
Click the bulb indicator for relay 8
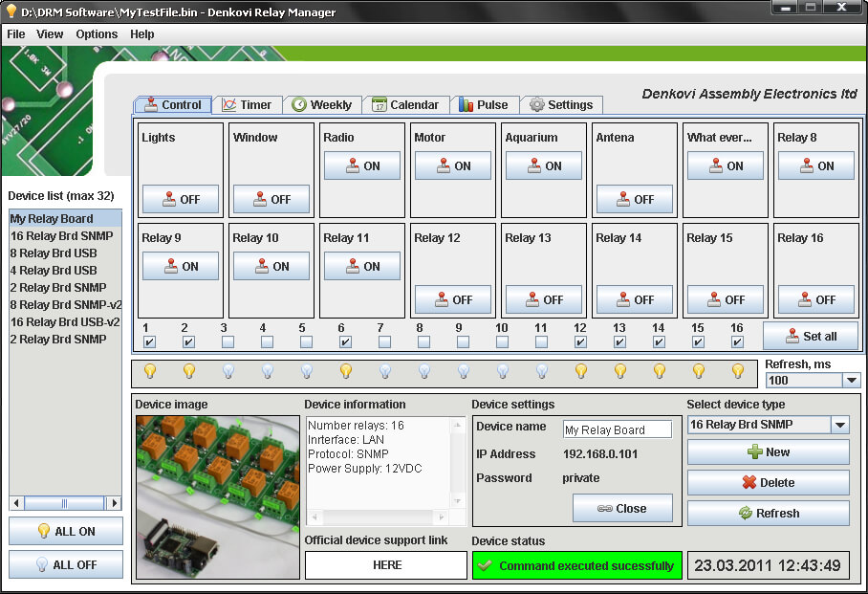424,371
